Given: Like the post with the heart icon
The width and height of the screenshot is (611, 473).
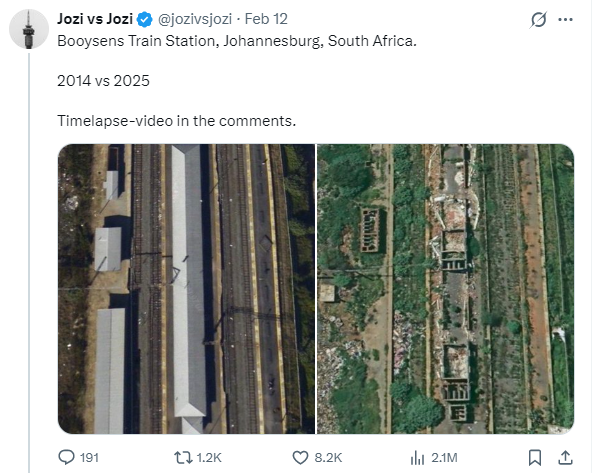Looking at the screenshot, I should pyautogui.click(x=301, y=457).
